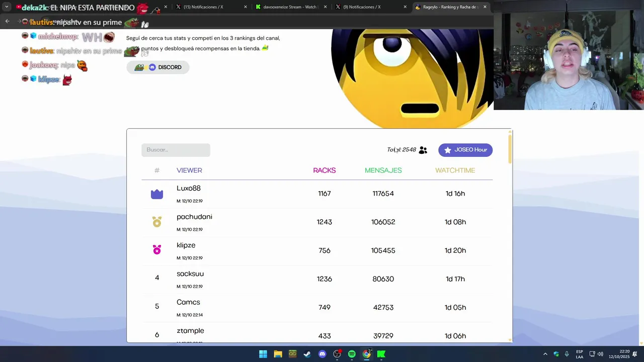The height and width of the screenshot is (362, 644).
Task: Open the Kick app in the taskbar
Action: 381,354
